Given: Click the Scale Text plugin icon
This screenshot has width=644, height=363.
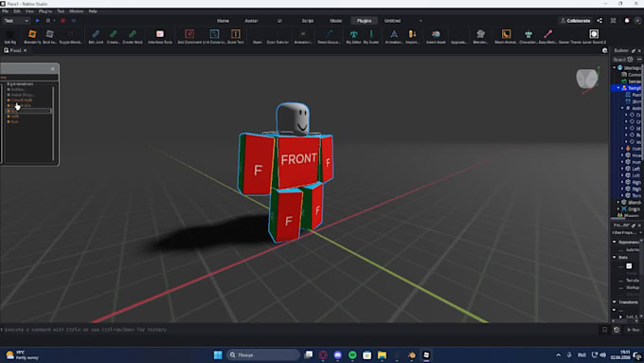Looking at the screenshot, I should click(235, 34).
